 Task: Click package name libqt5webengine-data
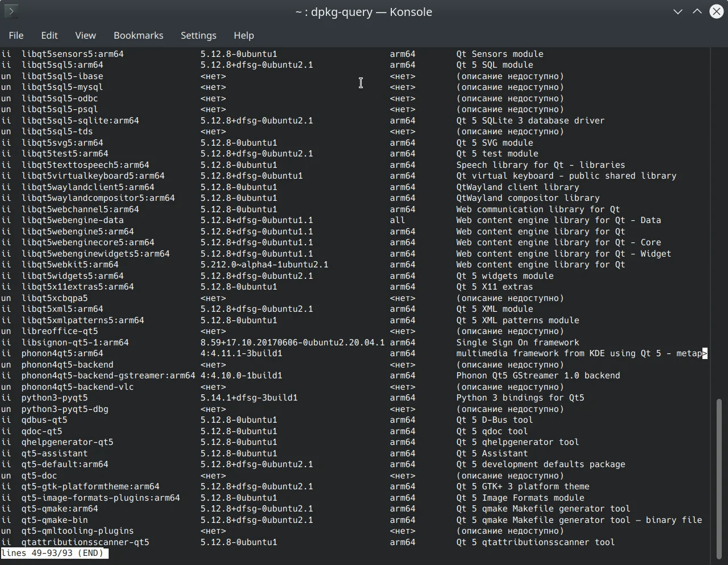coord(73,220)
